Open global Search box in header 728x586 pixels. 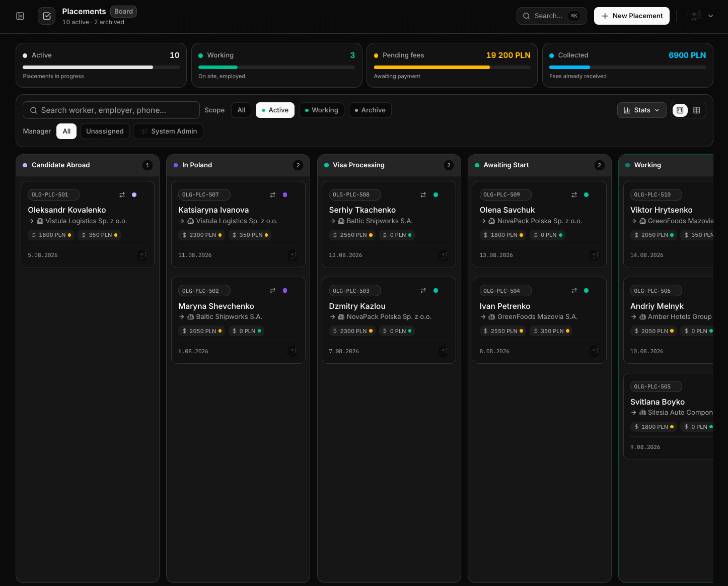pos(551,16)
